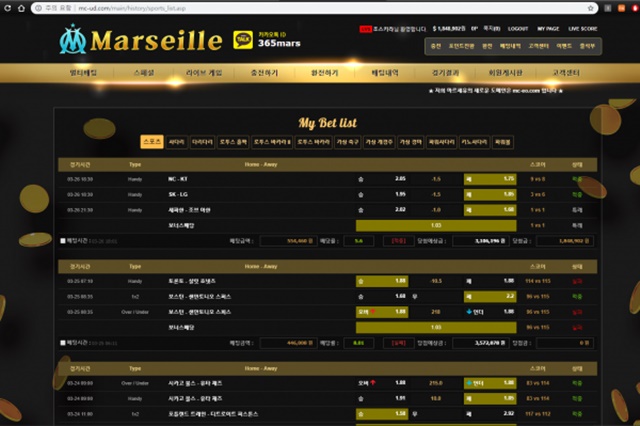Click highlighted over odds 1.88 in second slip
The width and height of the screenshot is (640, 426).
382,312
